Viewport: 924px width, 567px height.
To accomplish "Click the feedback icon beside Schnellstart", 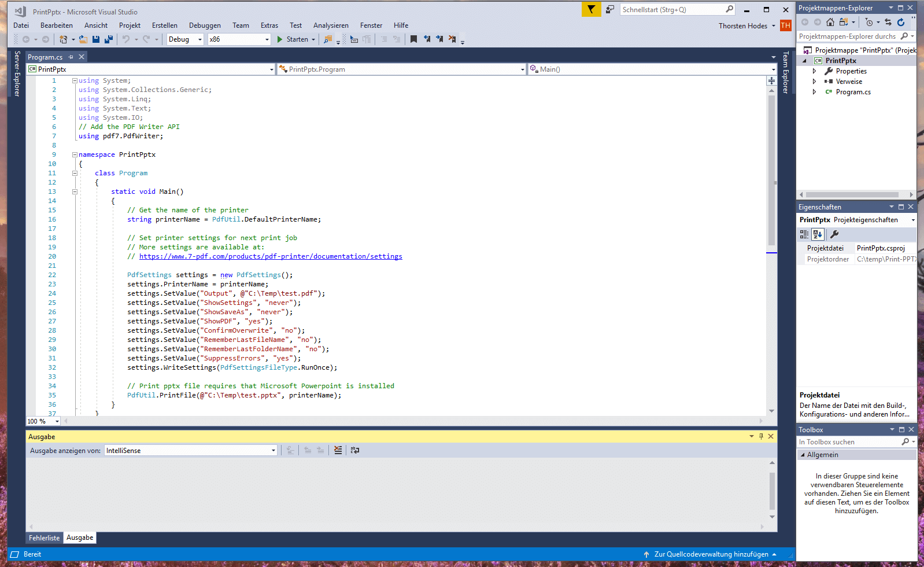I will pos(610,9).
